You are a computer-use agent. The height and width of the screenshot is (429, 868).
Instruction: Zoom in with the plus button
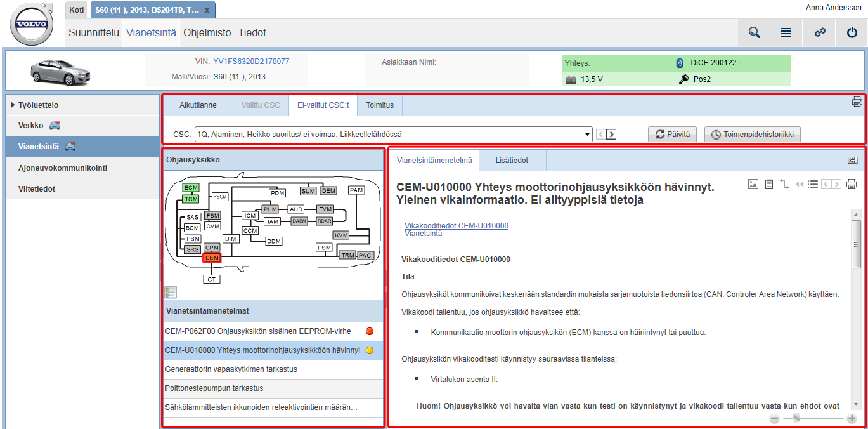pos(852,418)
